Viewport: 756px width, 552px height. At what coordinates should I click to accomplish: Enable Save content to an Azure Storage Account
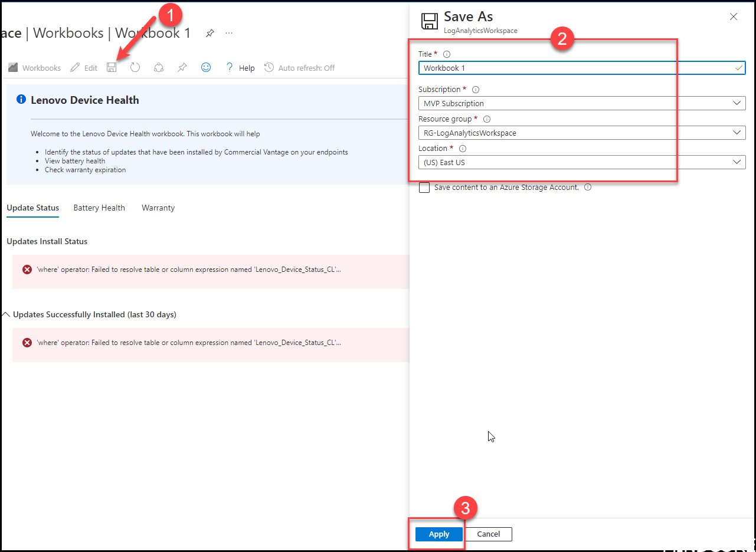pos(424,187)
